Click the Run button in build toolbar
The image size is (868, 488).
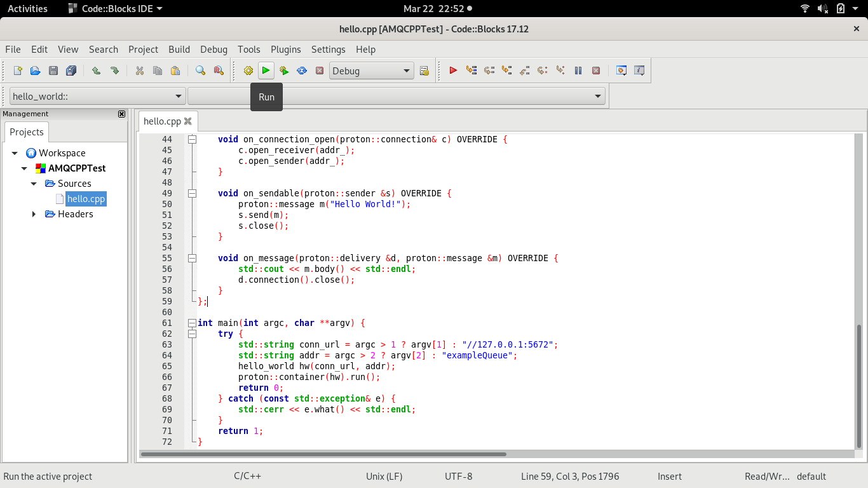266,71
